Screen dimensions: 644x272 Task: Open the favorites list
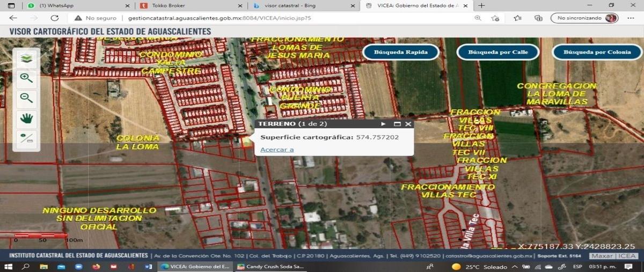click(x=517, y=18)
